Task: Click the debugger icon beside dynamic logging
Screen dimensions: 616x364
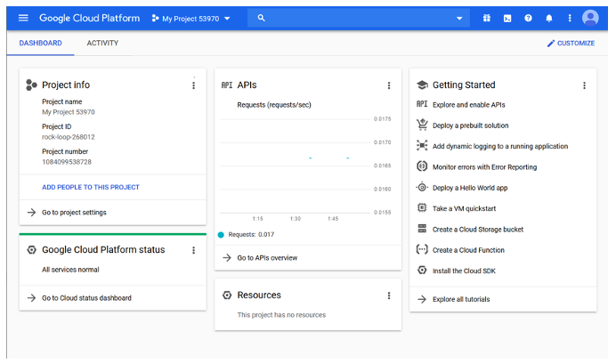Action: point(422,145)
